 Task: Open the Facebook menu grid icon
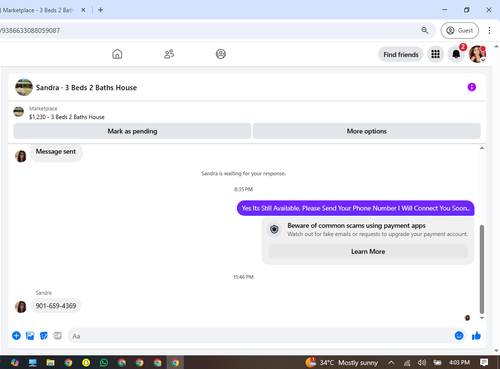point(435,54)
